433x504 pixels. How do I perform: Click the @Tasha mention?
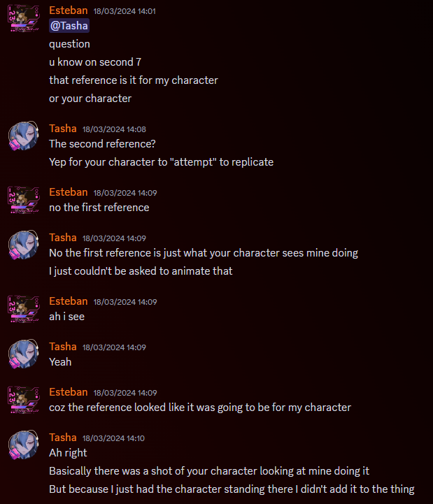pos(69,26)
